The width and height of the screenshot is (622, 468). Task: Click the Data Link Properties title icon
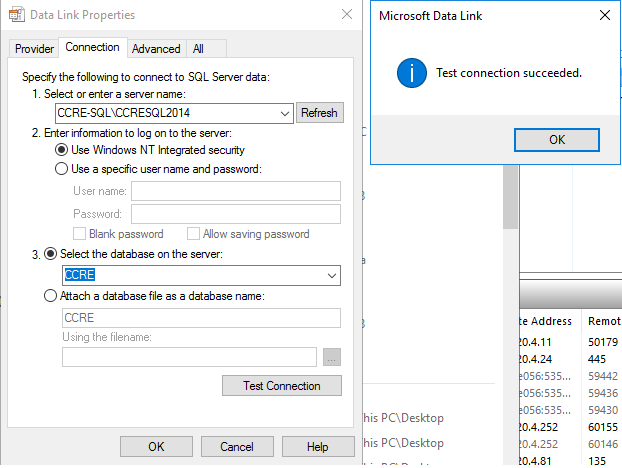(x=16, y=15)
